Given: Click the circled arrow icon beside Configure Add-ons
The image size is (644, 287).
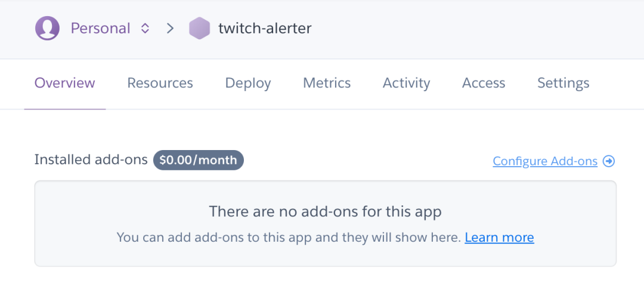Looking at the screenshot, I should (x=609, y=161).
